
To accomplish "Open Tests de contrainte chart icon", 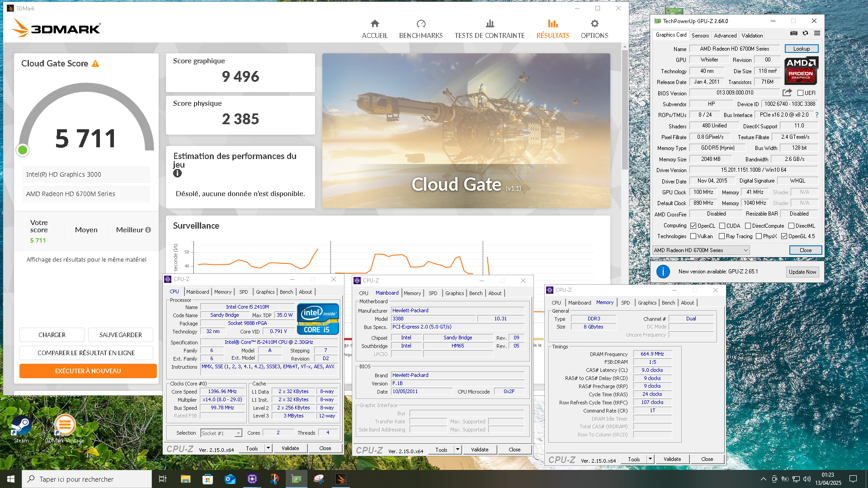I will click(490, 23).
